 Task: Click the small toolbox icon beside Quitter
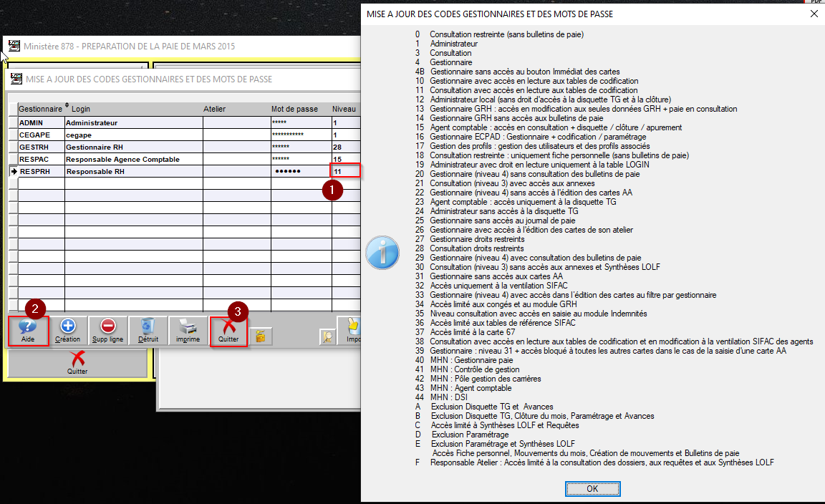coord(261,335)
